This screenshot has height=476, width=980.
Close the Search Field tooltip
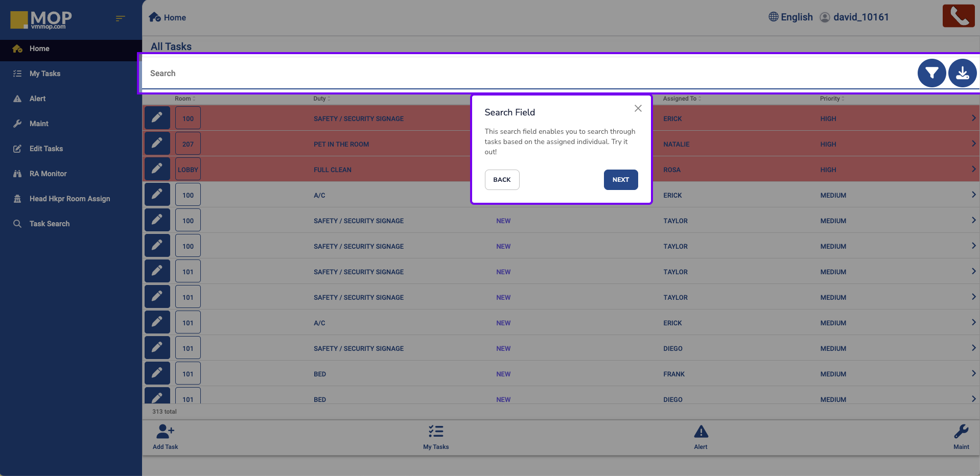(638, 108)
